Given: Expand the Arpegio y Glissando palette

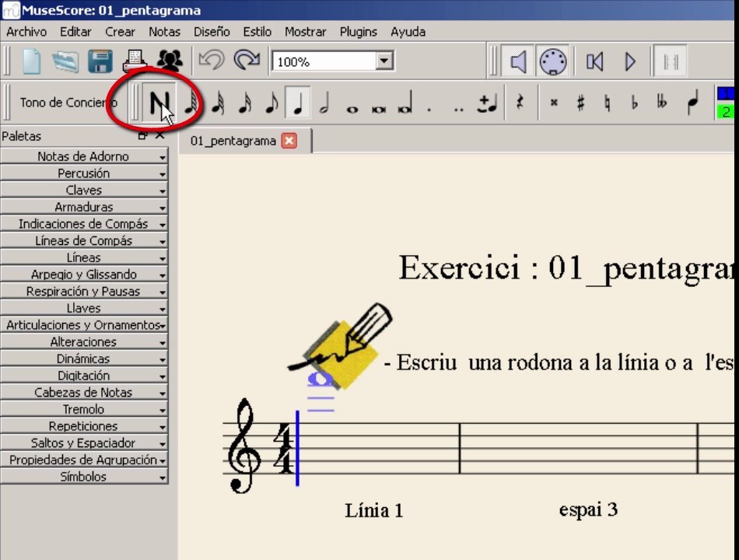Looking at the screenshot, I should [x=84, y=275].
